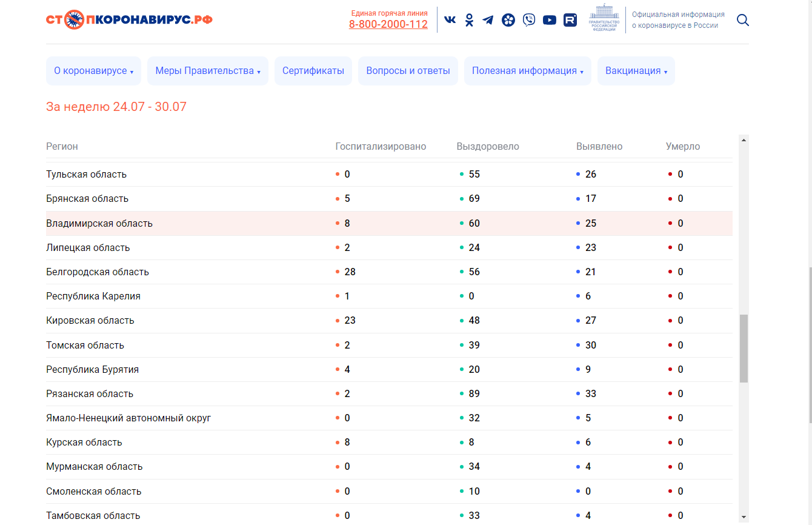Select the Владимирская область table row
Viewport: 812px width, 525px height.
pyautogui.click(x=389, y=223)
